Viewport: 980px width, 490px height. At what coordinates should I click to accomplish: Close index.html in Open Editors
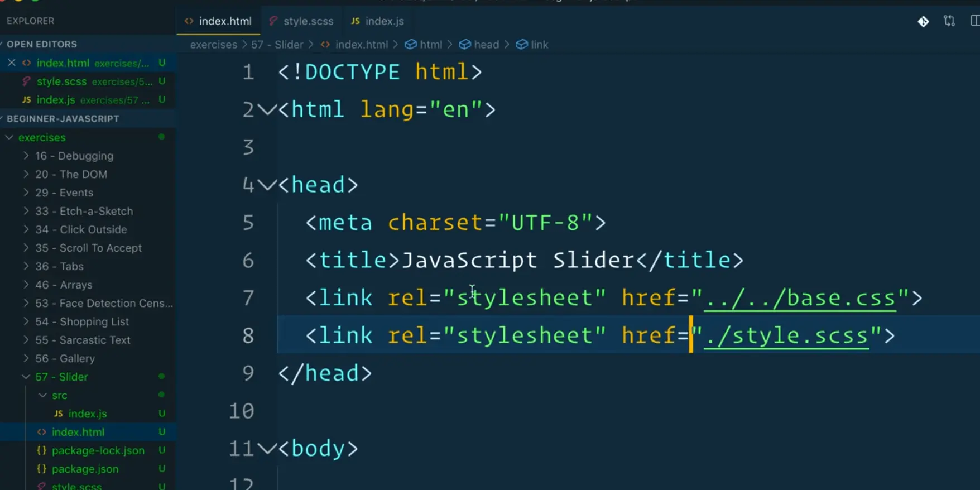click(11, 63)
